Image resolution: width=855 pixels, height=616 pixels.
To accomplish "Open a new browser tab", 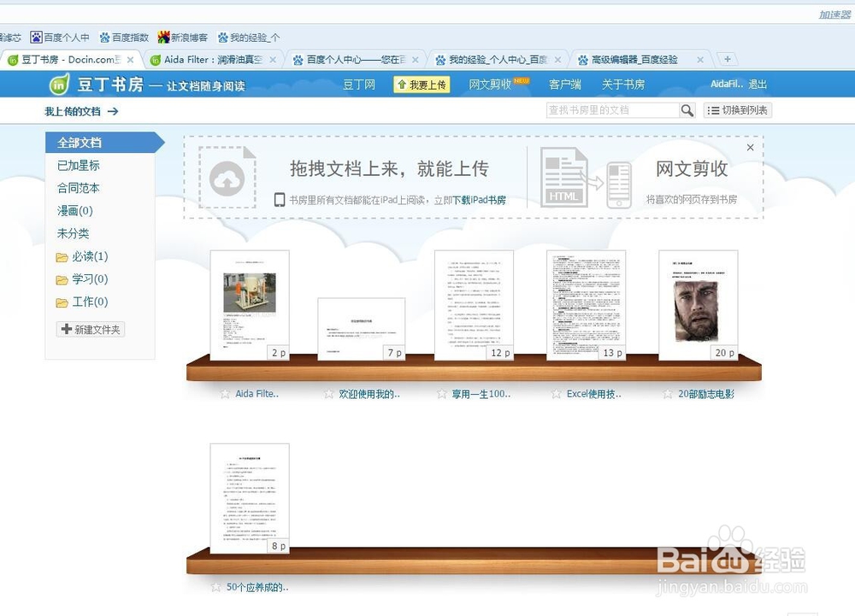I will [x=727, y=59].
